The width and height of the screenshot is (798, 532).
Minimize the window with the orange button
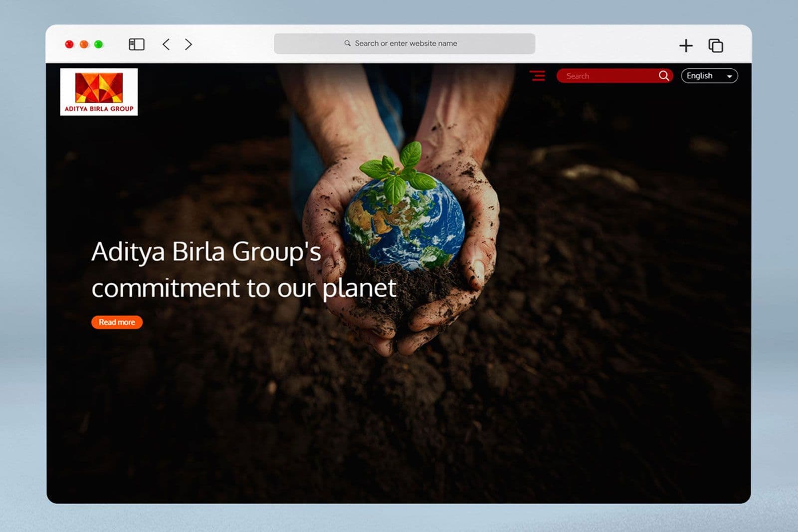(x=84, y=44)
